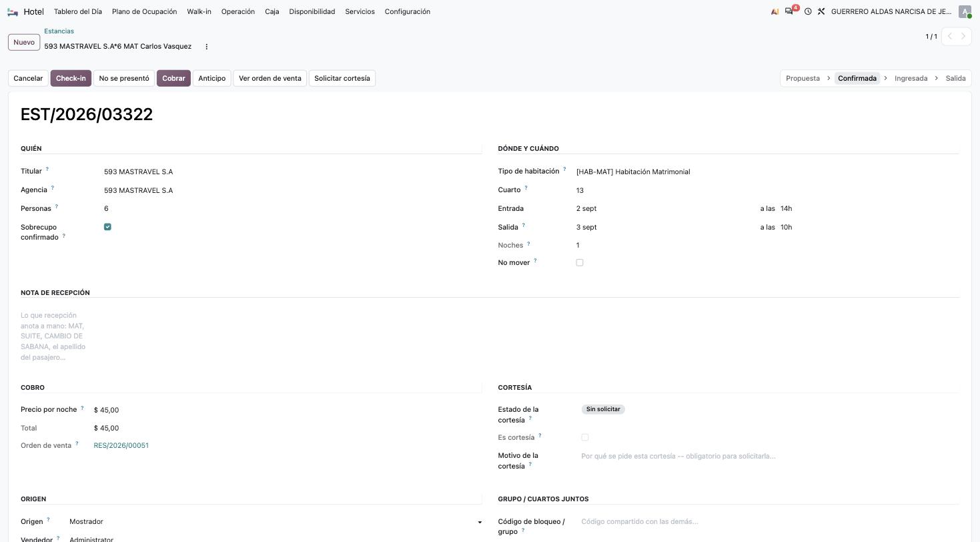The width and height of the screenshot is (980, 542).
Task: Open the Agencia field 593 MASTRAVEL S.A
Action: [292, 190]
